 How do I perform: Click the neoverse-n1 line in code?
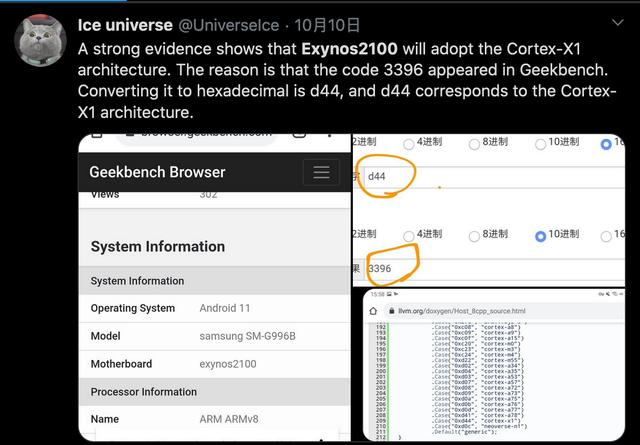pyautogui.click(x=479, y=426)
